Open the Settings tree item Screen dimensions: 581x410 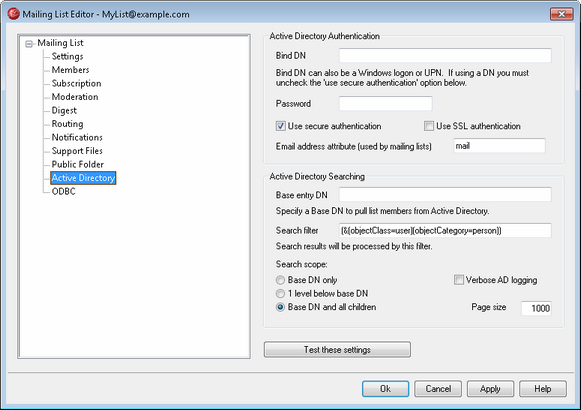click(x=67, y=56)
